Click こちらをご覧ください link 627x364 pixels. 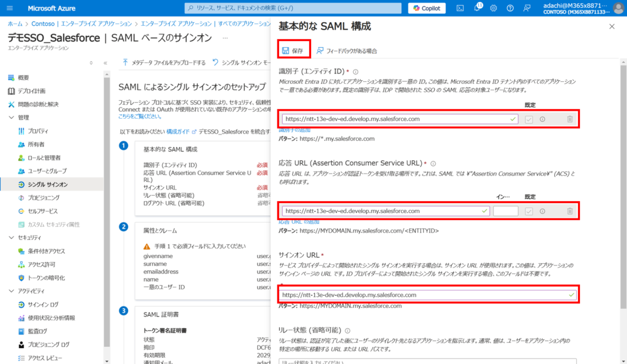point(140,117)
